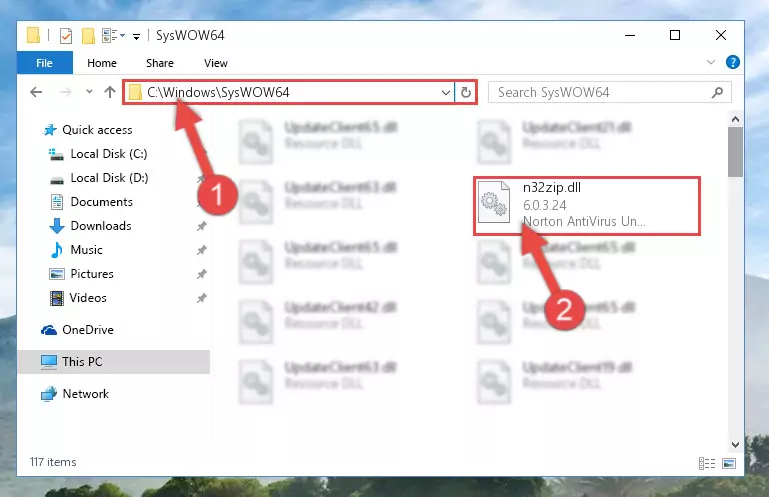Open the address bar history dropdown

pos(445,92)
